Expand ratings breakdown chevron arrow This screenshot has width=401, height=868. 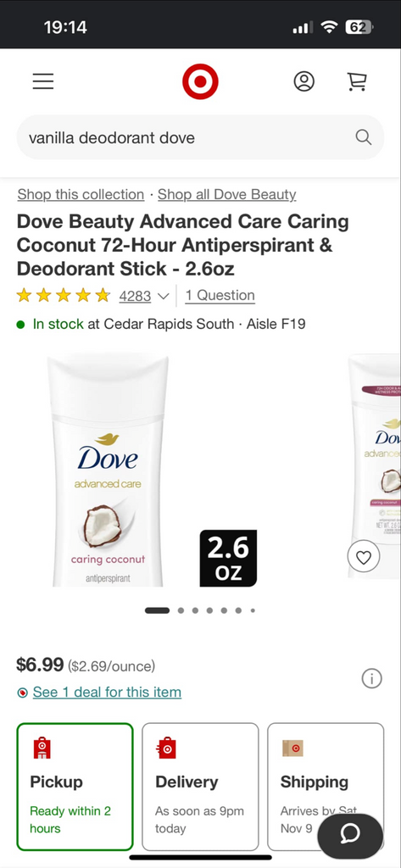[163, 296]
